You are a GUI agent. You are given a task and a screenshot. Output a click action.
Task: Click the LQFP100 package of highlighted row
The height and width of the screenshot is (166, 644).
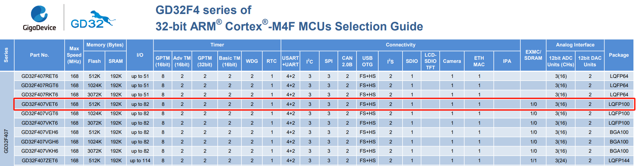point(619,104)
